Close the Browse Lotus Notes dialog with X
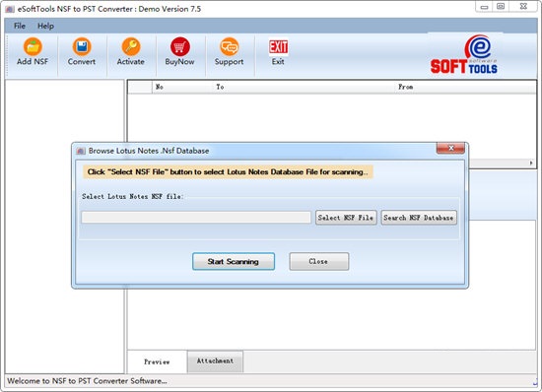 pos(450,148)
